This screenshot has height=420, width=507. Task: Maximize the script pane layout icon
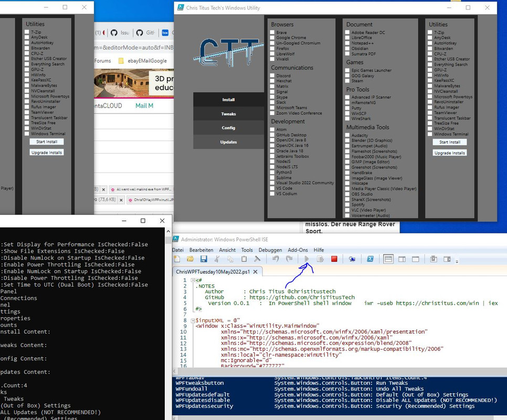click(416, 259)
